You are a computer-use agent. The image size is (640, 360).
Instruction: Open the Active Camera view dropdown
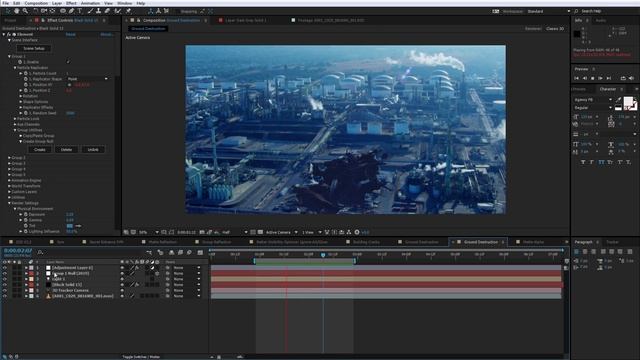coord(282,232)
